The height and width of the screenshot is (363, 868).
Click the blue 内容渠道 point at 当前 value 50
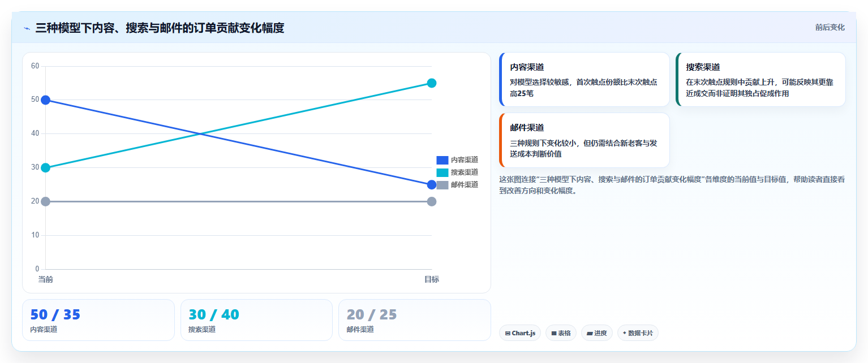[46, 100]
